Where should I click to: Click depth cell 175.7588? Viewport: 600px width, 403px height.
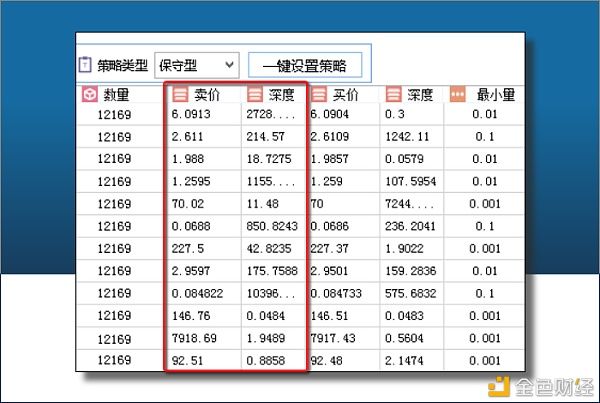point(272,271)
